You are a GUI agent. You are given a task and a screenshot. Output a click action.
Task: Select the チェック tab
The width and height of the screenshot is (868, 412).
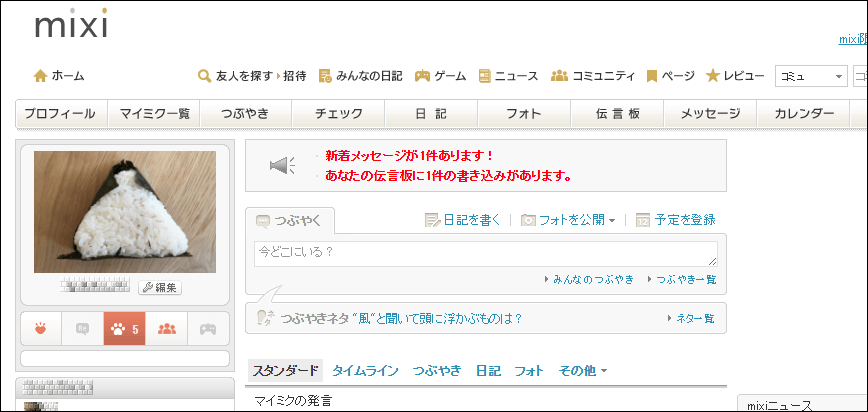pyautogui.click(x=338, y=114)
